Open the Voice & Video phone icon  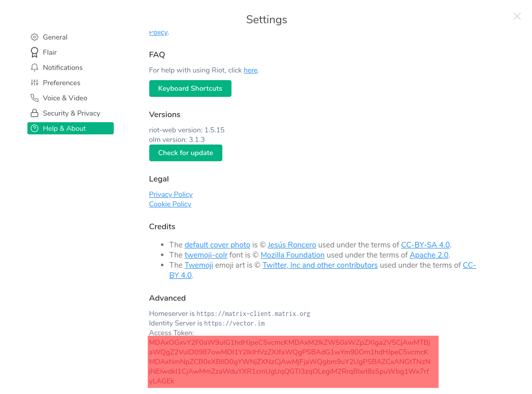pos(35,98)
